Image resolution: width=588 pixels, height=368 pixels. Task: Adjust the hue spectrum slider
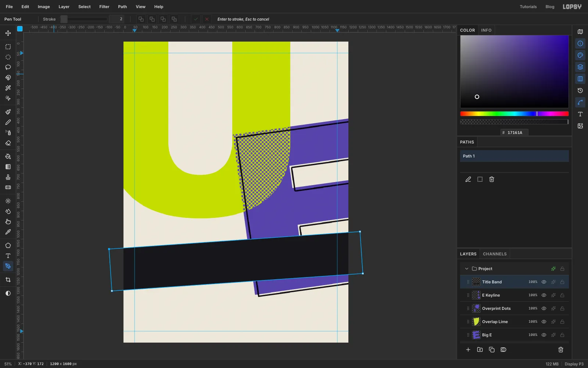point(514,114)
